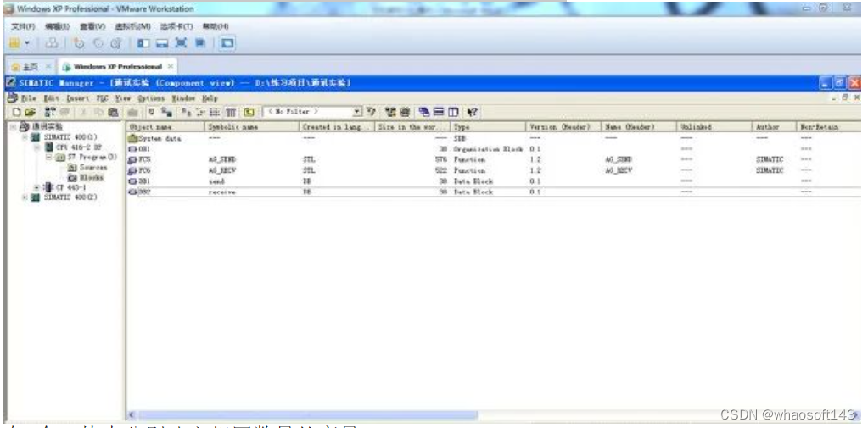The image size is (868, 428).
Task: Select the DB1 send data block
Action: point(493,181)
